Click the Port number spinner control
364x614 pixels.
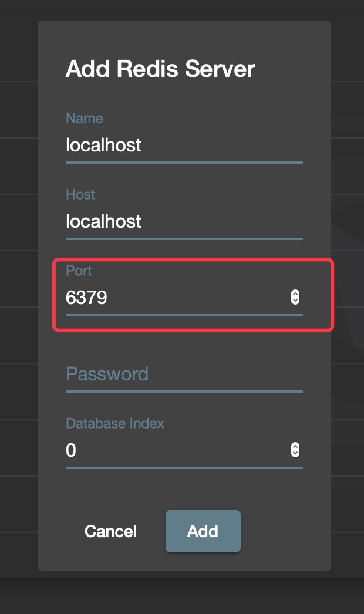pyautogui.click(x=295, y=298)
